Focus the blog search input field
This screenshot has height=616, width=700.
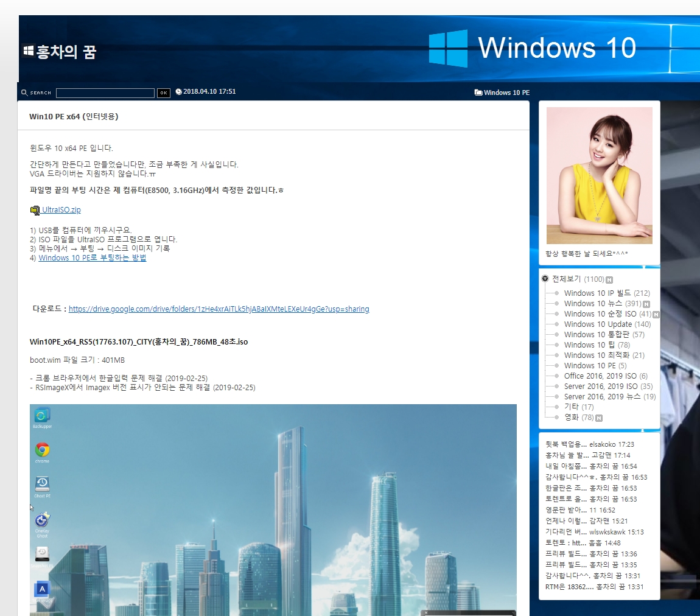pos(105,93)
